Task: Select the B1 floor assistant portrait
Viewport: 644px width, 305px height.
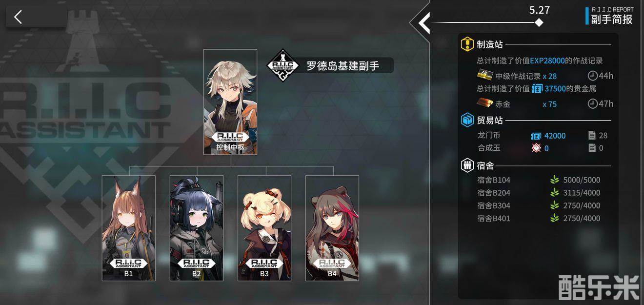Action: pyautogui.click(x=129, y=228)
